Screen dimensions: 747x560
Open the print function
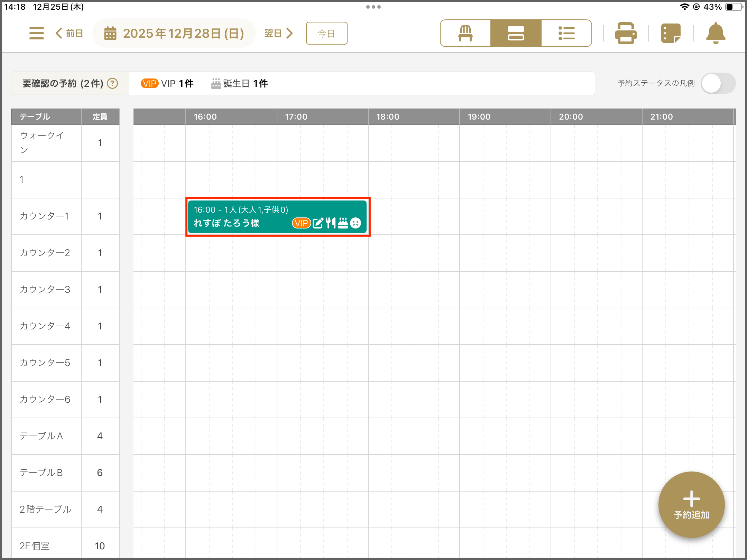(626, 33)
